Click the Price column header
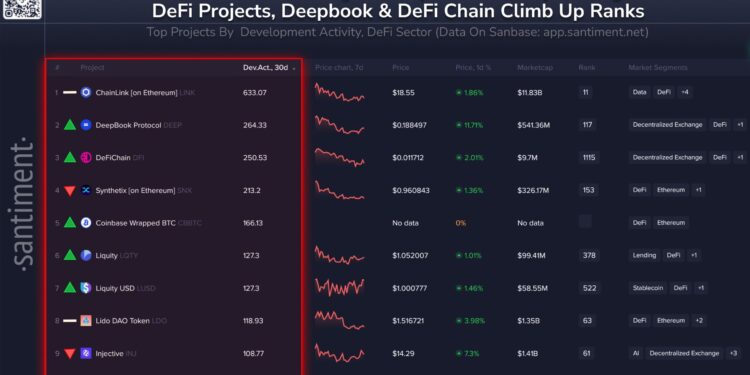The image size is (750, 375). (x=401, y=68)
